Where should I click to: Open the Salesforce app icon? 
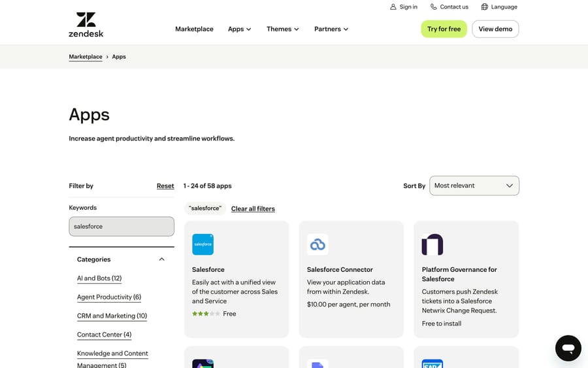click(x=203, y=244)
